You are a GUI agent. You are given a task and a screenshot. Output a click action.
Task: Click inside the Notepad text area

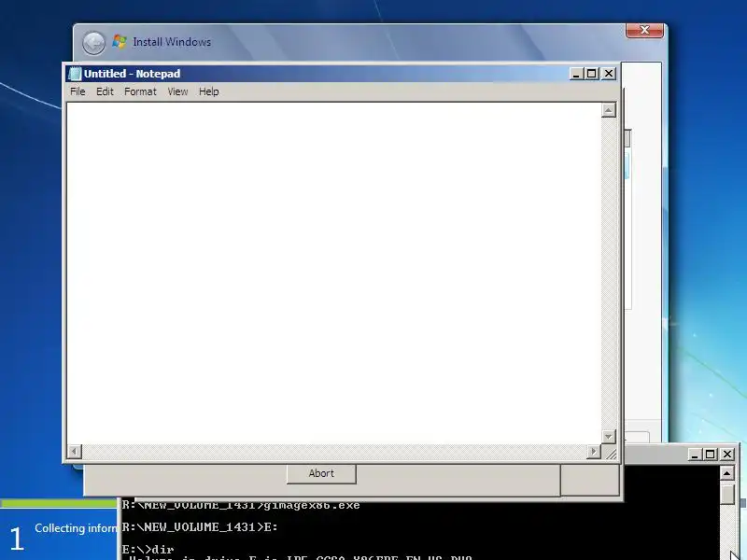coord(333,273)
